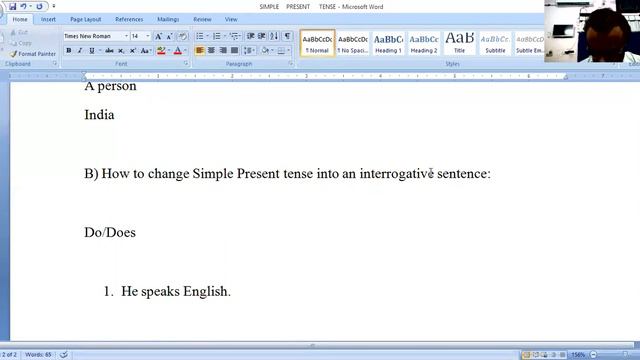Toggle Strikethrough formatting
Image resolution: width=640 pixels, height=360 pixels.
109,50
